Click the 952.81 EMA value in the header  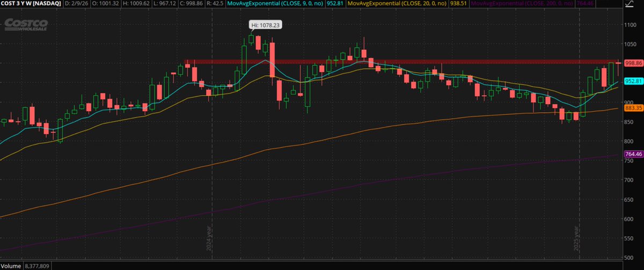pos(334,4)
